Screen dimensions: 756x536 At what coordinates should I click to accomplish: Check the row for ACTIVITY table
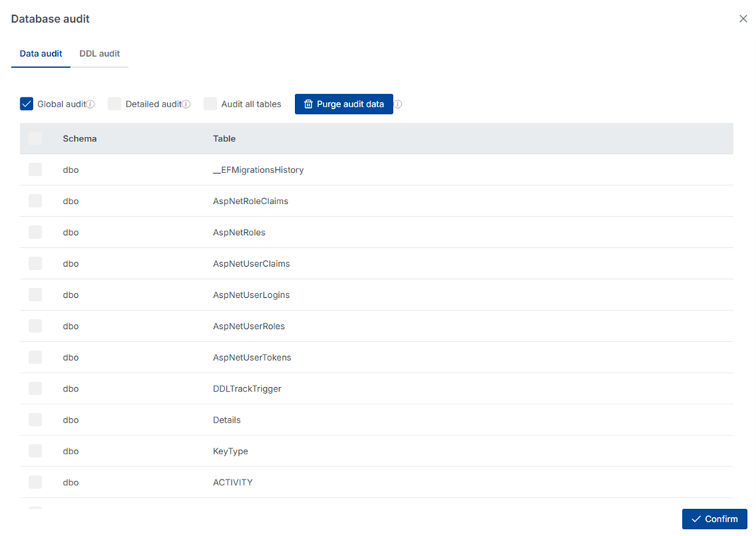[x=36, y=482]
